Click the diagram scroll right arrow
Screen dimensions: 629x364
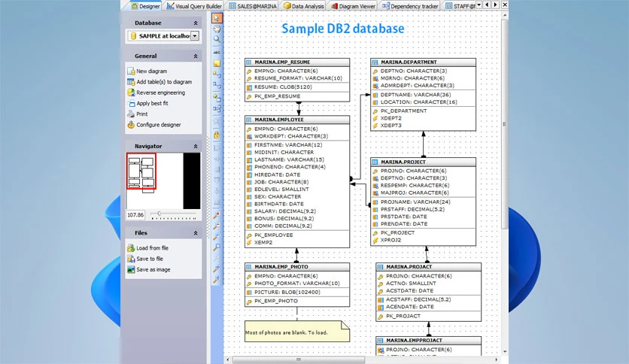(497, 359)
